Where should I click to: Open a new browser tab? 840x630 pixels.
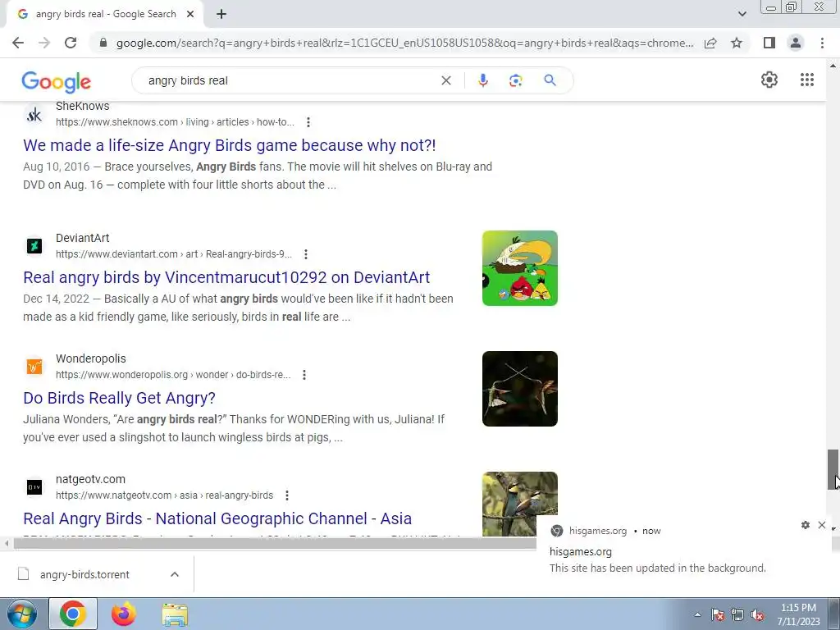click(x=221, y=14)
